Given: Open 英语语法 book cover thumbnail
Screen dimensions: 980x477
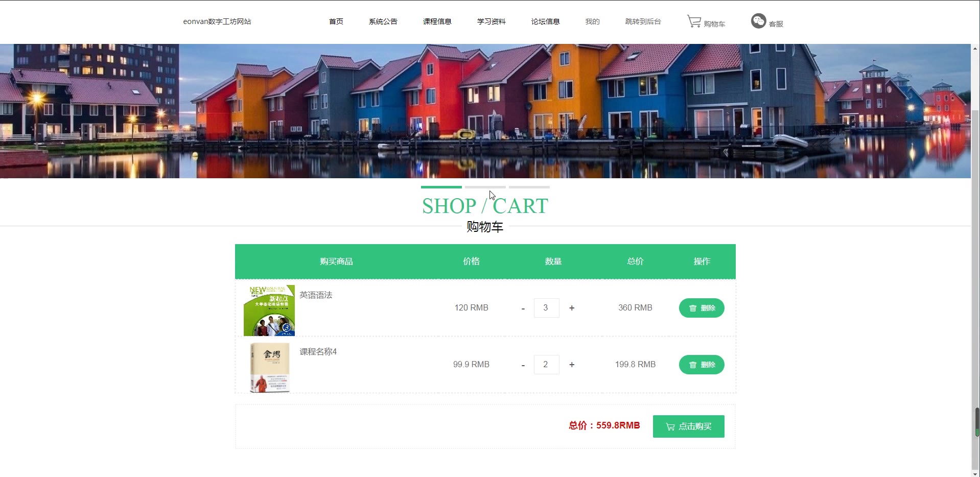Looking at the screenshot, I should point(269,311).
